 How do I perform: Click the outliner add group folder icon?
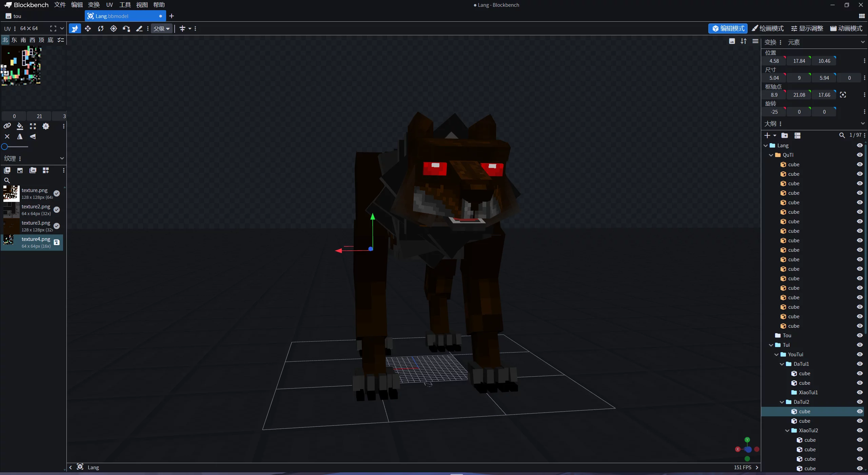[785, 135]
